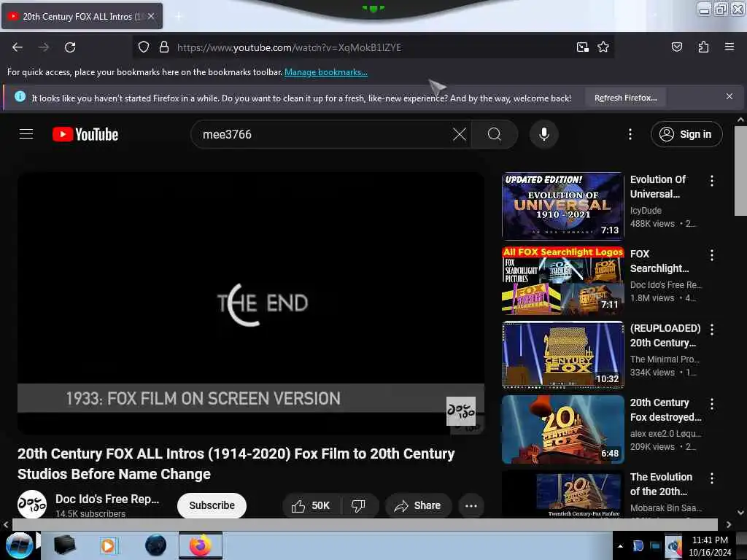
Task: Dismiss the Firefox refresh notification bar
Action: click(x=729, y=96)
